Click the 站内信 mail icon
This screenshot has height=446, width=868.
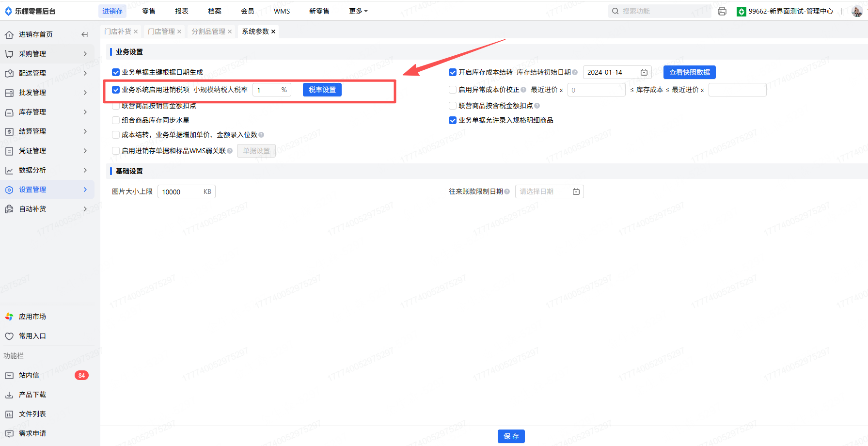(x=9, y=375)
